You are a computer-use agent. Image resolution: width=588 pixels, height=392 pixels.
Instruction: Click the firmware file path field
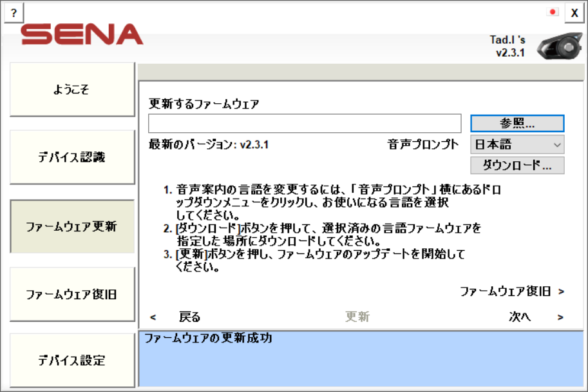305,123
